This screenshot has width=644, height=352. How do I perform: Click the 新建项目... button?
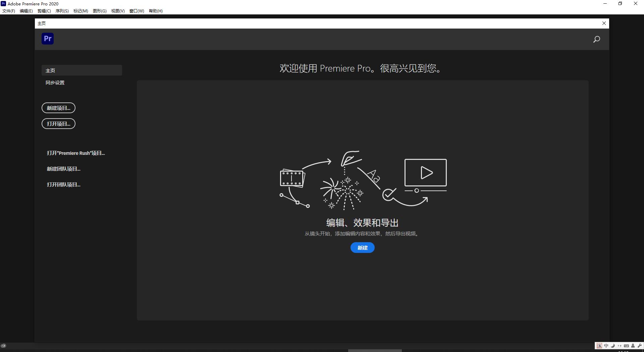click(x=58, y=108)
